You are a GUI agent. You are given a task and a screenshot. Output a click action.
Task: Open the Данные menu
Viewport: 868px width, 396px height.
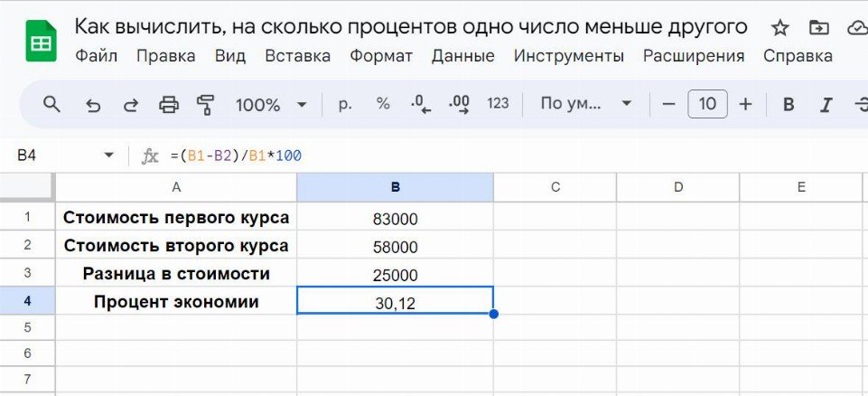(462, 56)
